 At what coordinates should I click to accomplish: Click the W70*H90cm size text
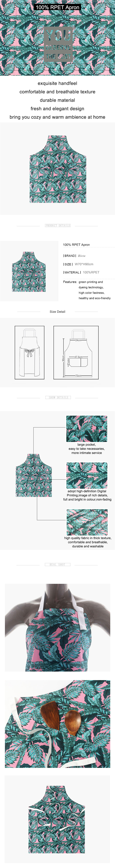pyautogui.click(x=84, y=264)
